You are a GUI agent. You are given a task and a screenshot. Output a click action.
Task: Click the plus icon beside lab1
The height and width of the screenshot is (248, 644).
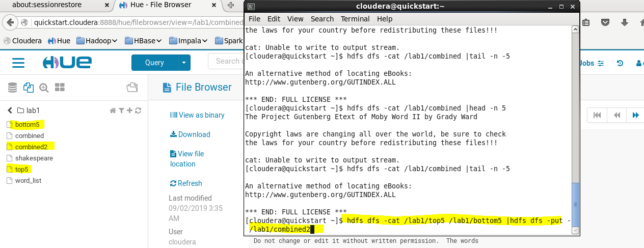(129, 111)
